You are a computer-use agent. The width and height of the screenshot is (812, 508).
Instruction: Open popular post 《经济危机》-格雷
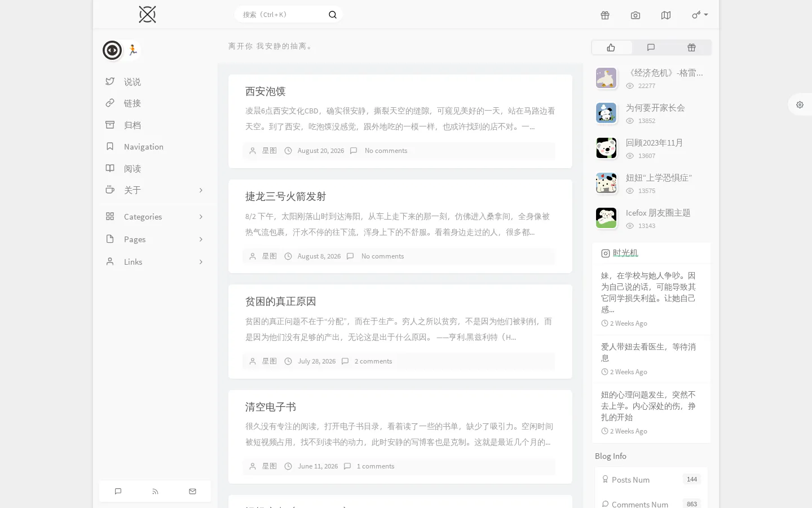(664, 73)
